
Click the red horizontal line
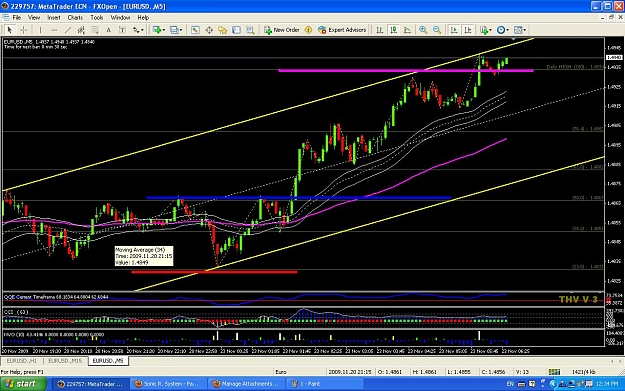pyautogui.click(x=214, y=272)
